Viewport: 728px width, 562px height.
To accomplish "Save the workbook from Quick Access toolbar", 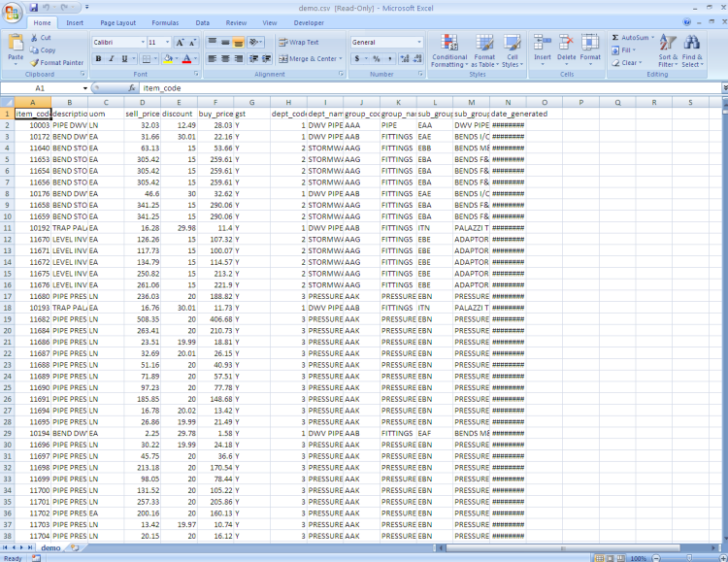I will coord(33,8).
